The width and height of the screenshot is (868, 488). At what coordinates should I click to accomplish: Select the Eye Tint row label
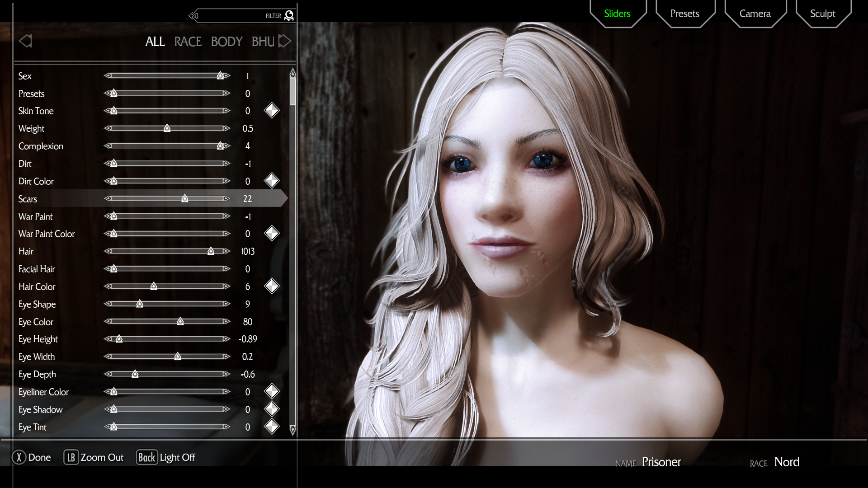pos(33,427)
